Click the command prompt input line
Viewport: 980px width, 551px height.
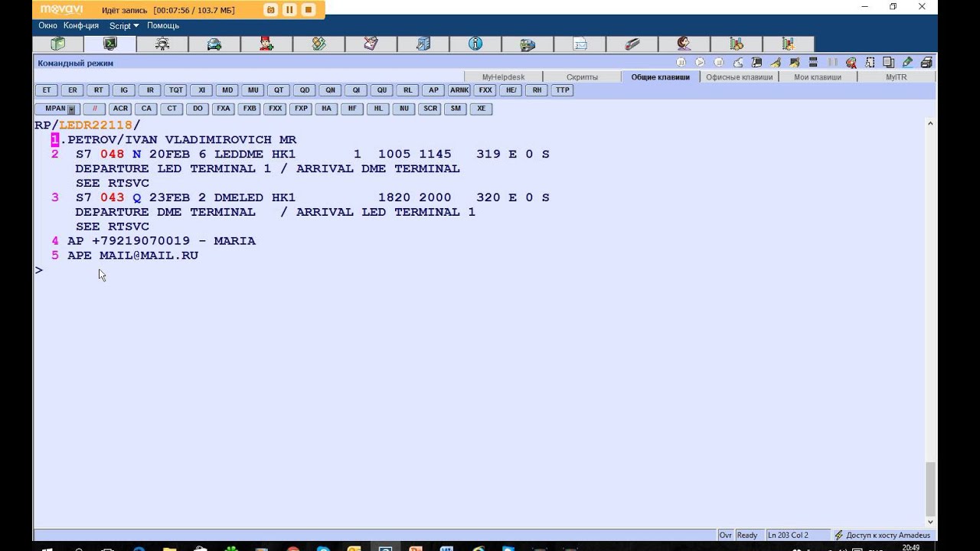point(480,270)
